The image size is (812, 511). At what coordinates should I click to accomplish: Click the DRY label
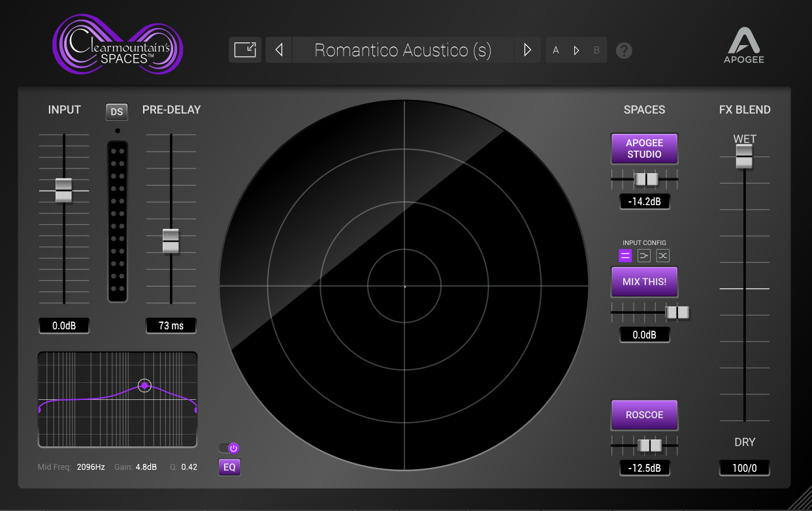tap(745, 442)
